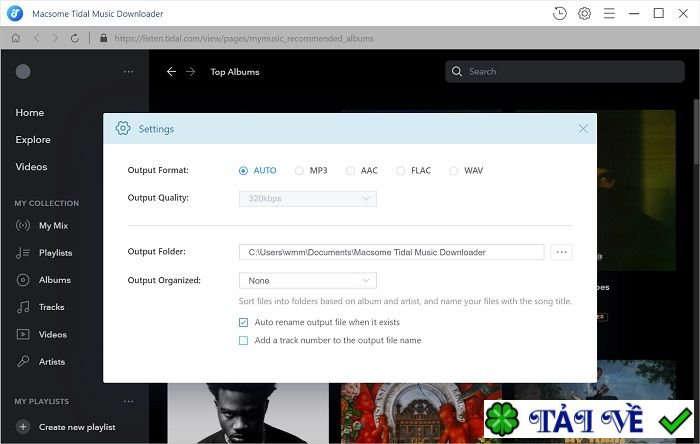This screenshot has height=444, width=700.
Task: Close the Settings dialog
Action: click(583, 129)
